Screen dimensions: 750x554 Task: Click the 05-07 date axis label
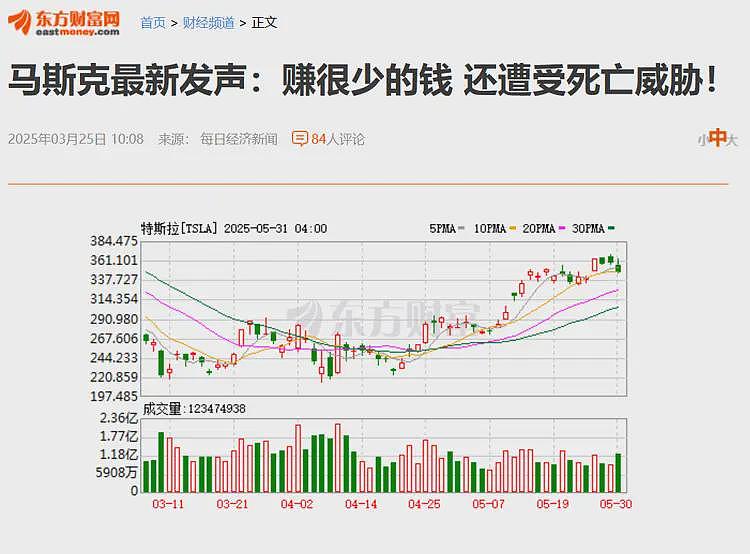click(488, 504)
